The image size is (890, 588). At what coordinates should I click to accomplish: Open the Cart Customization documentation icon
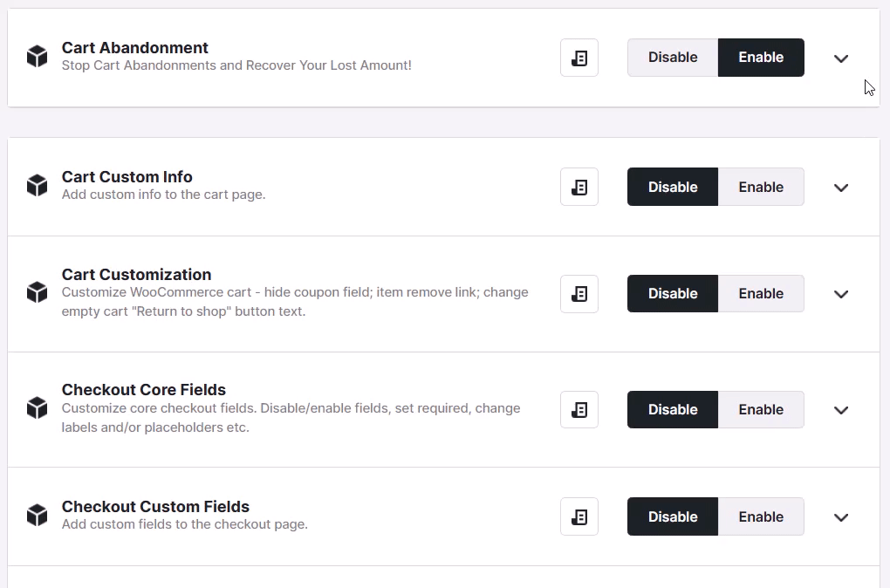click(579, 293)
